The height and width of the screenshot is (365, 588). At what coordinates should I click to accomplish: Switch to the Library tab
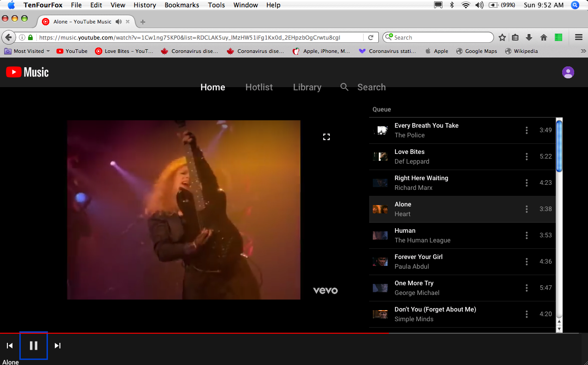pyautogui.click(x=307, y=87)
